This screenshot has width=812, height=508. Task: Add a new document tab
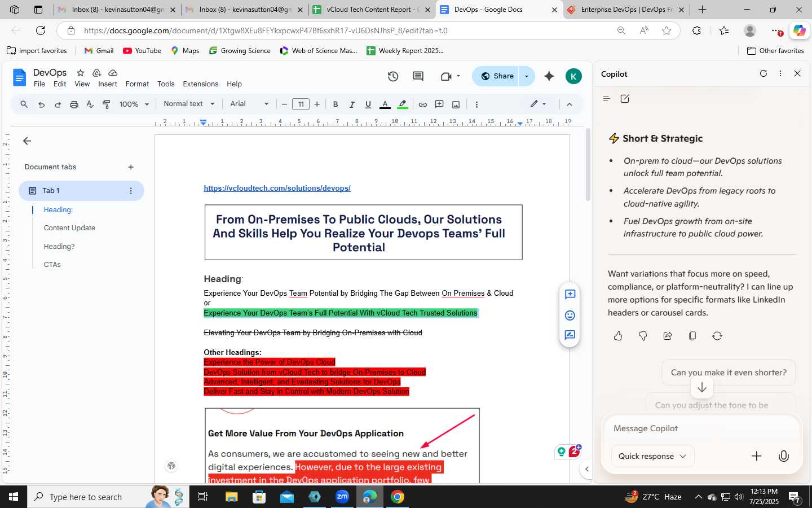131,167
